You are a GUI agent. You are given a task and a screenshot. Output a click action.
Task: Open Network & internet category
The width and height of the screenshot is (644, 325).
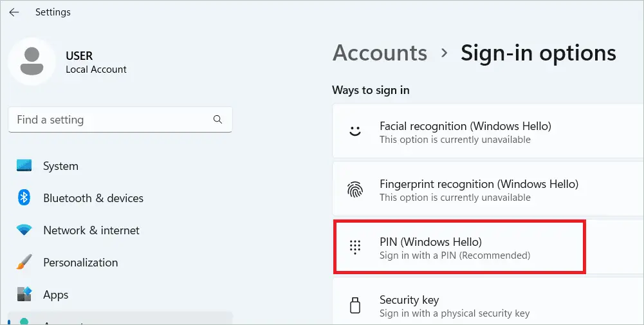coord(120,230)
